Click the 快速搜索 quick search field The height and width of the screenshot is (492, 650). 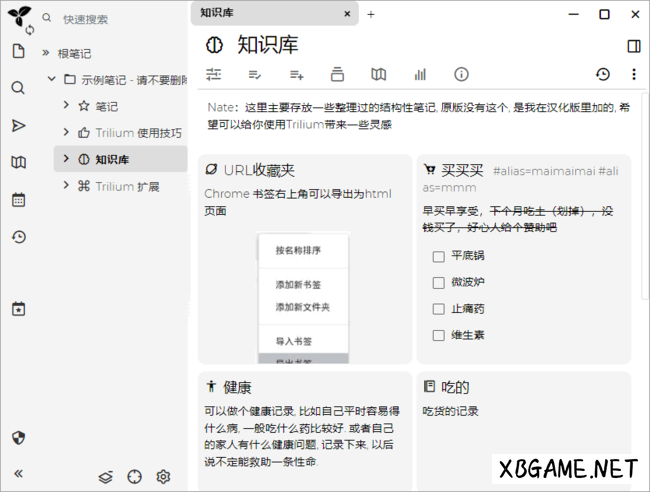click(110, 19)
